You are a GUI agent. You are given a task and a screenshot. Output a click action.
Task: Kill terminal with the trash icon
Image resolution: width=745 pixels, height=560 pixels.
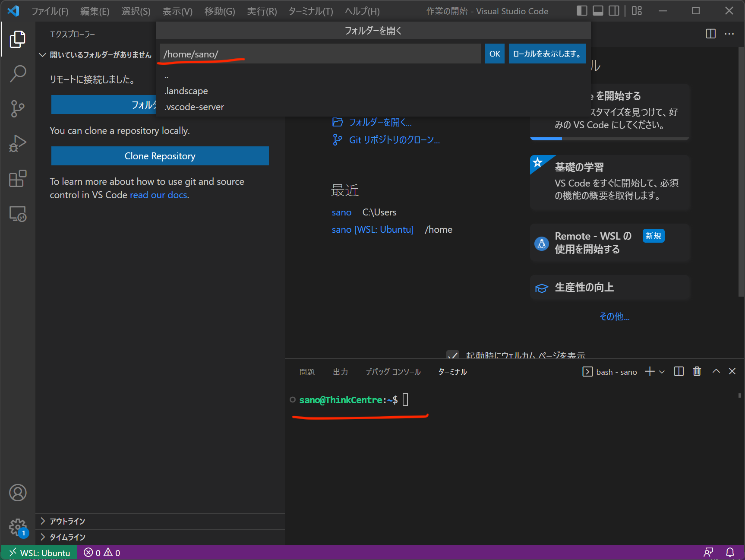[x=697, y=371]
